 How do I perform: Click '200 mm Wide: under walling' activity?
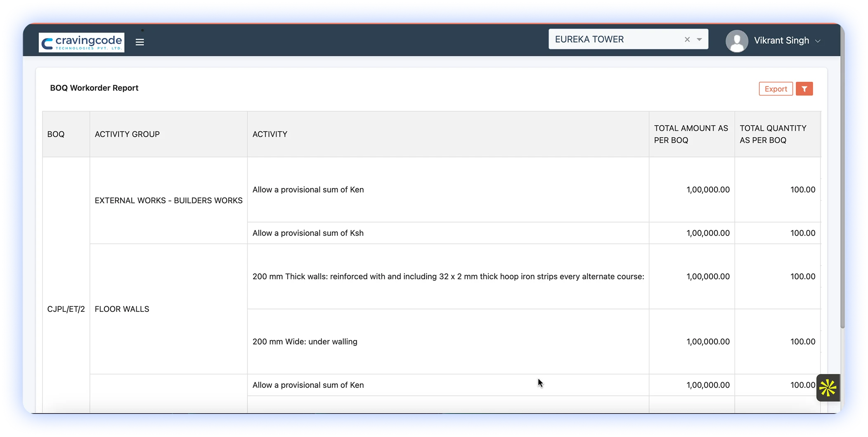pos(305,342)
